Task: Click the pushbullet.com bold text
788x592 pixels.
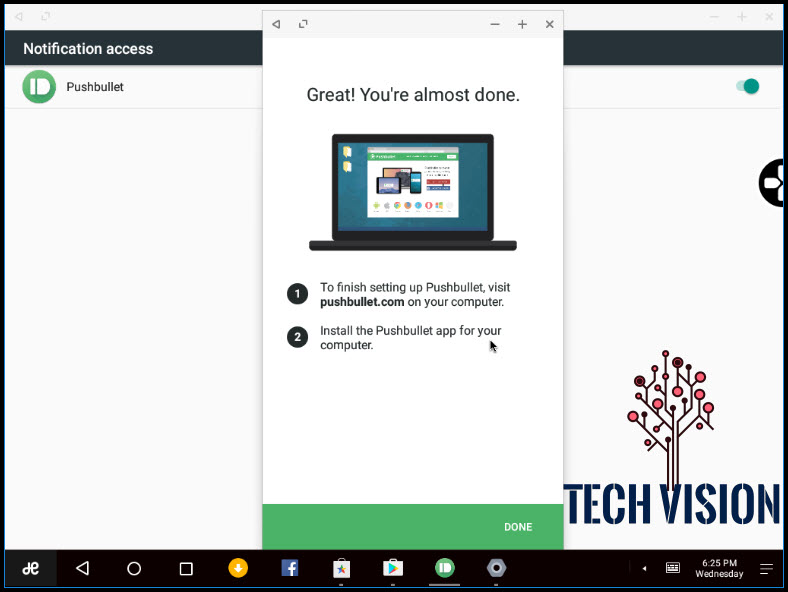Action: 362,302
